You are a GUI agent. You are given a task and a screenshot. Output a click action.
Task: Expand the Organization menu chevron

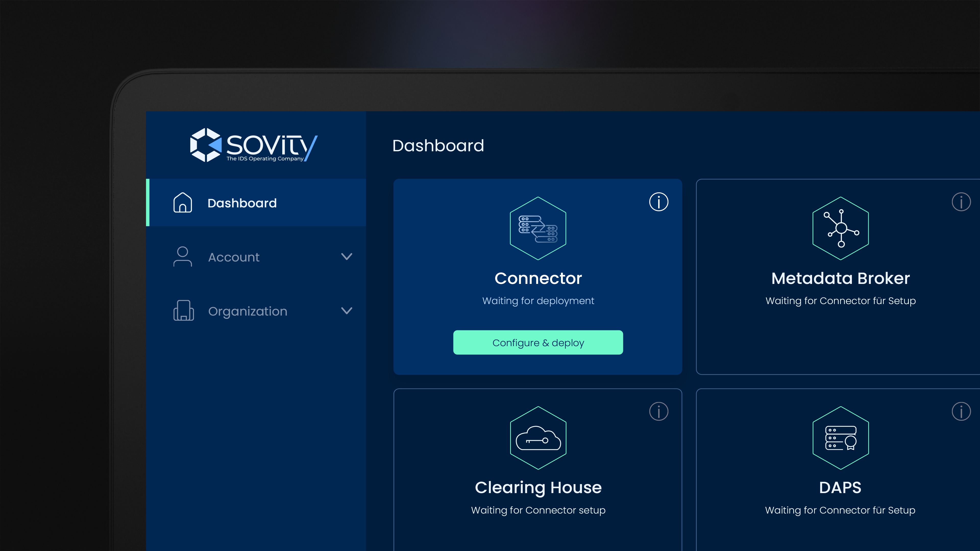(x=347, y=311)
